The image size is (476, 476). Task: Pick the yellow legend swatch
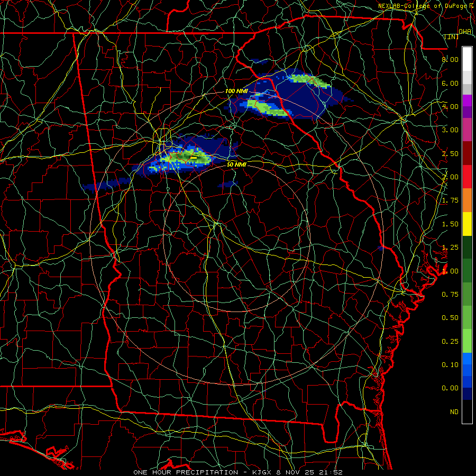coord(467,224)
